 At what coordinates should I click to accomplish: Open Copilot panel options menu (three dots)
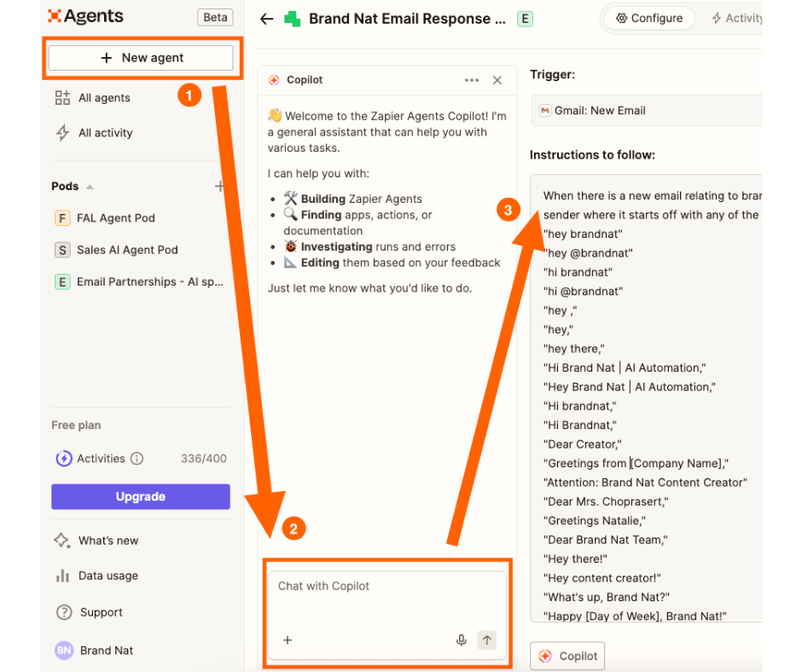[x=472, y=80]
